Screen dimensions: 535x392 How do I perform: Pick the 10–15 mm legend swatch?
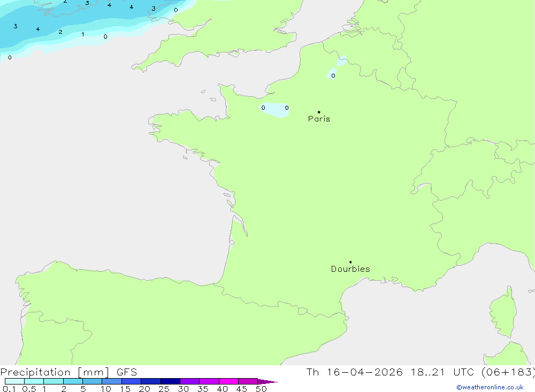(112, 381)
